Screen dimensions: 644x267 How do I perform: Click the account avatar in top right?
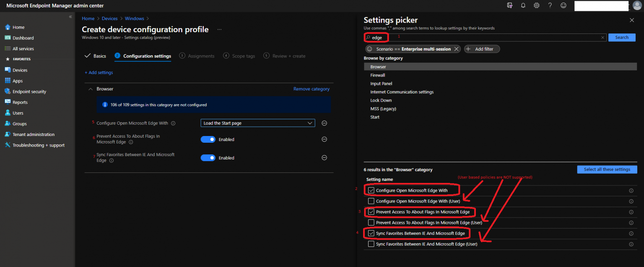[637, 5]
